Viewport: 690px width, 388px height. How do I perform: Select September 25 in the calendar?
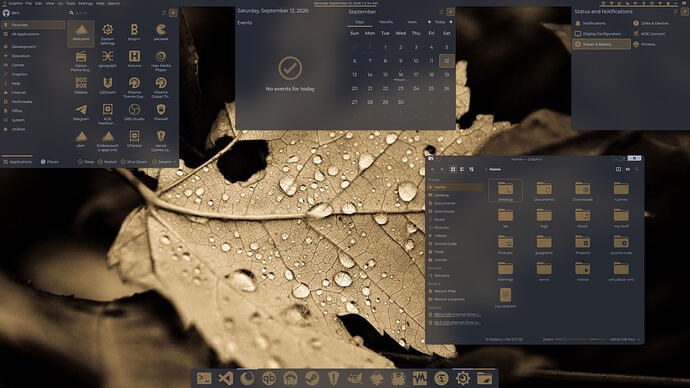pos(431,88)
